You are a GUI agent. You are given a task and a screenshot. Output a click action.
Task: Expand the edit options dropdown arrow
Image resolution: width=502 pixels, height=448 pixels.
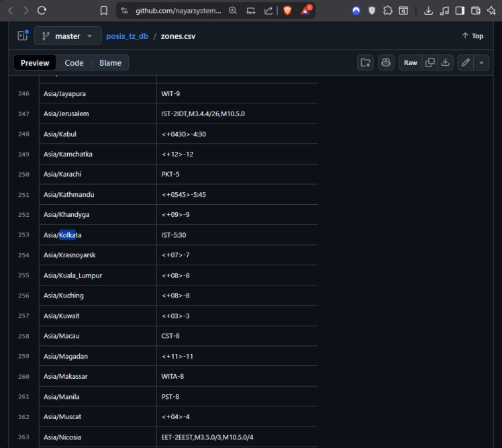[482, 62]
